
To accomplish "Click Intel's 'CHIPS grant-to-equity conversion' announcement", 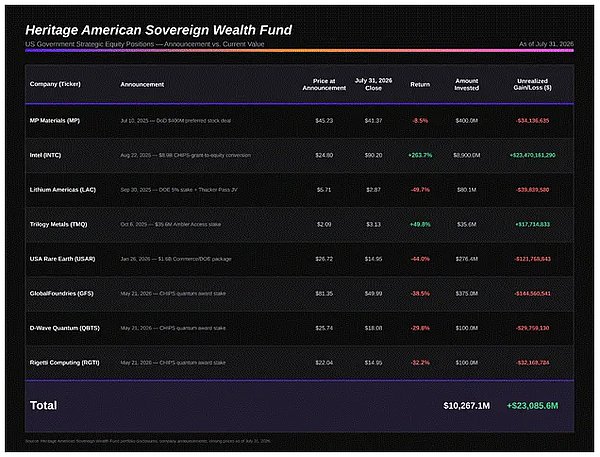I will [212, 155].
